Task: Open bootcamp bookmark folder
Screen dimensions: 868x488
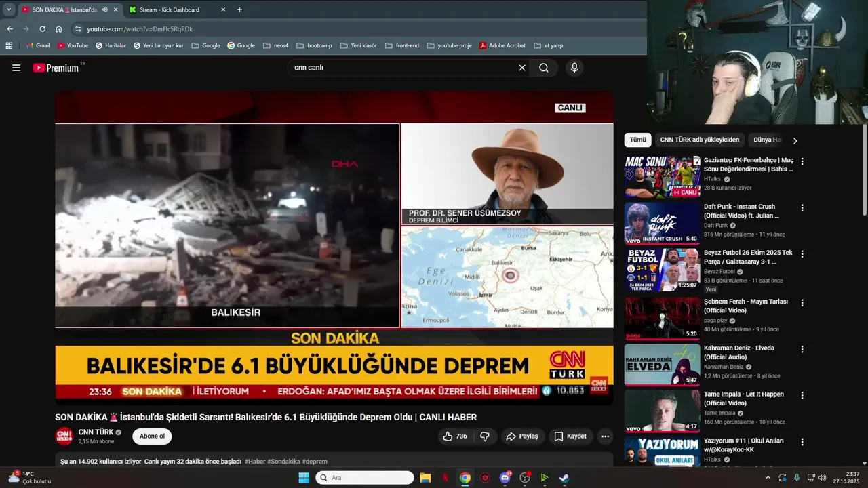Action: (x=314, y=45)
